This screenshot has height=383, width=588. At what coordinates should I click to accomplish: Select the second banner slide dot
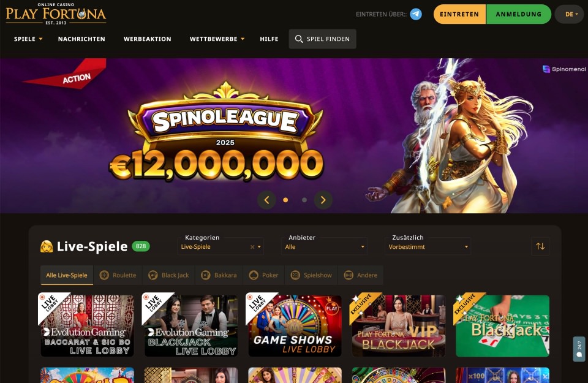[304, 200]
